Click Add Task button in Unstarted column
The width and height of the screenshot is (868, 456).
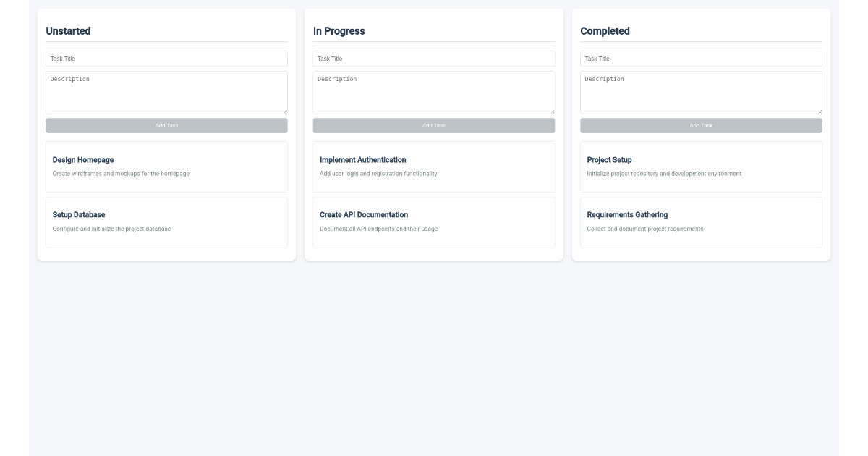166,124
